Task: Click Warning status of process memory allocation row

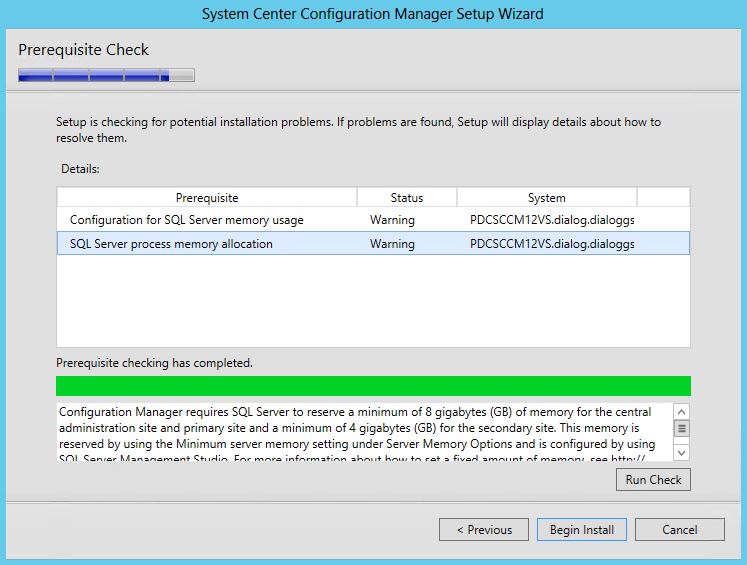Action: (393, 244)
